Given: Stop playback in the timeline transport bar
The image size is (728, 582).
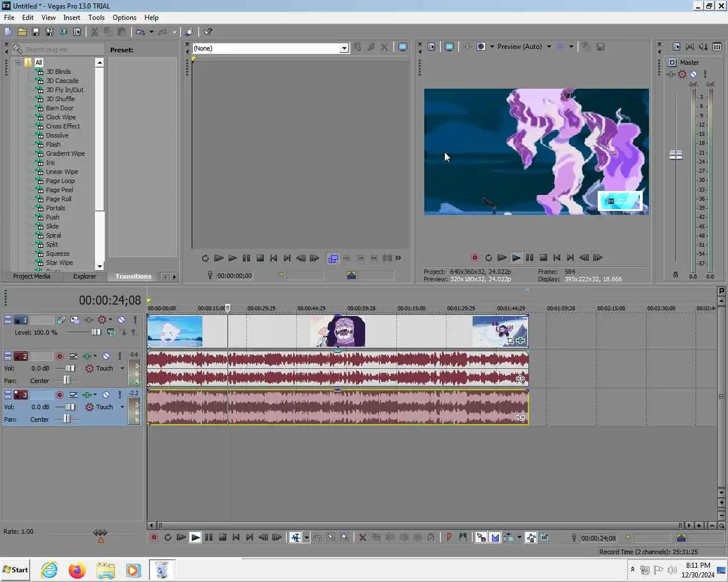Looking at the screenshot, I should click(222, 537).
